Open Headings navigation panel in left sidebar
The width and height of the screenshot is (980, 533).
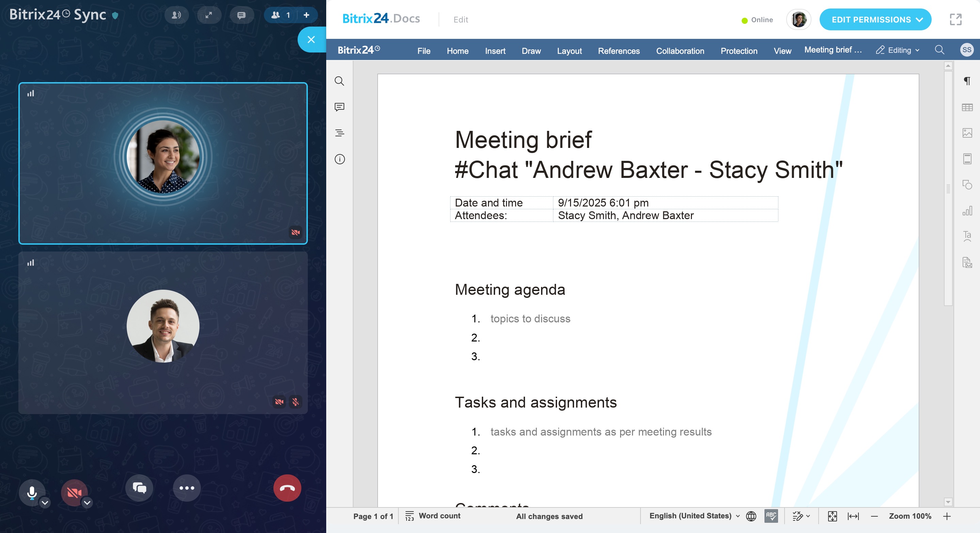339,133
